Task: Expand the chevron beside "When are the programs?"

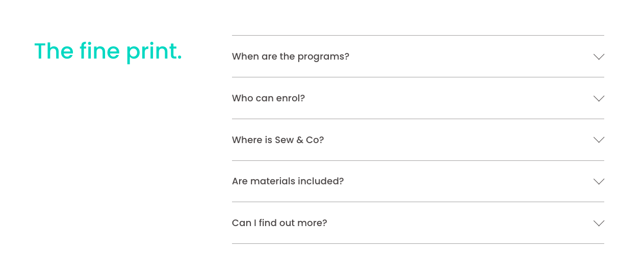Action: (599, 57)
